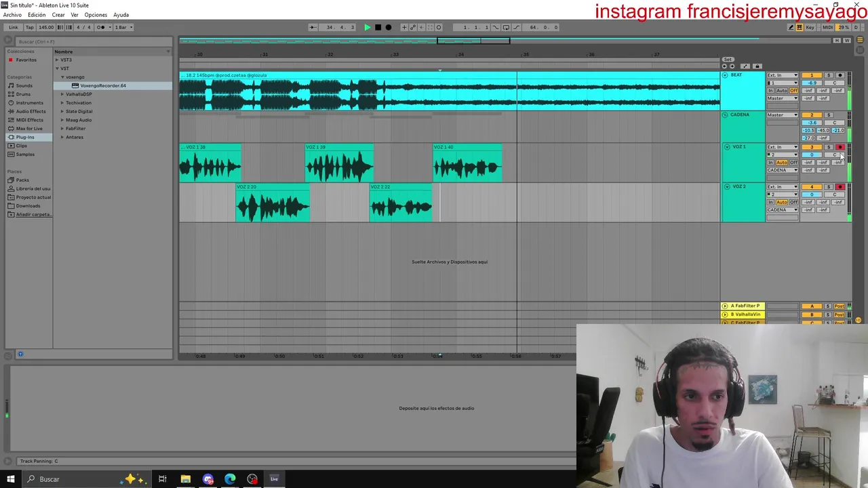Viewport: 868px width, 488px height.
Task: Fold the BEAT track
Action: [725, 75]
